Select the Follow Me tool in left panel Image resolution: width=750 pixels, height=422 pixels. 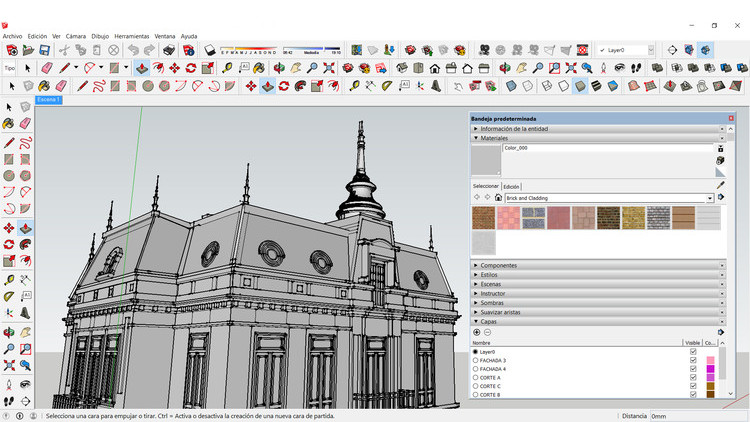pos(25,244)
